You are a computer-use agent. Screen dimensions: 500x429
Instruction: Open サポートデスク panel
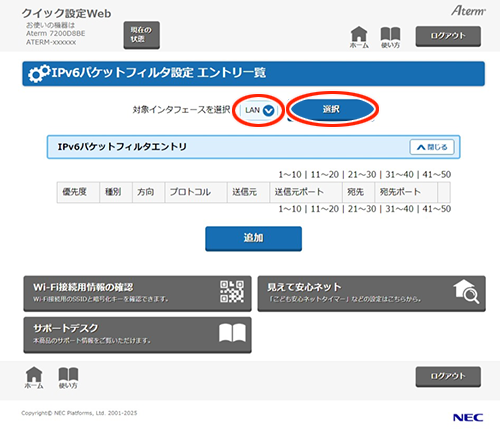coord(137,335)
